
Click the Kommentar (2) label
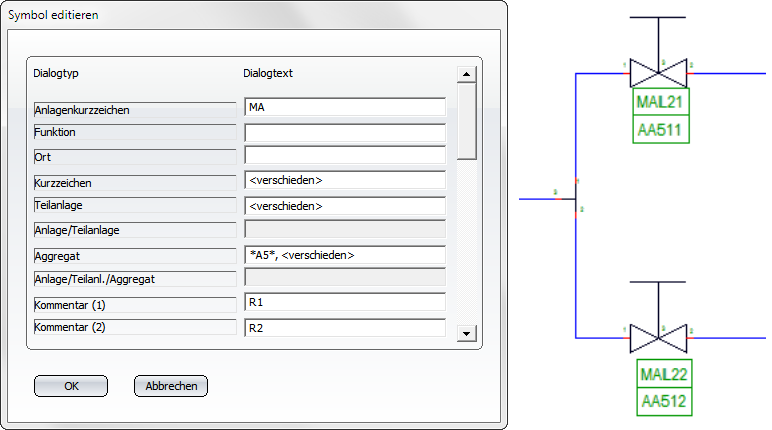135,327
